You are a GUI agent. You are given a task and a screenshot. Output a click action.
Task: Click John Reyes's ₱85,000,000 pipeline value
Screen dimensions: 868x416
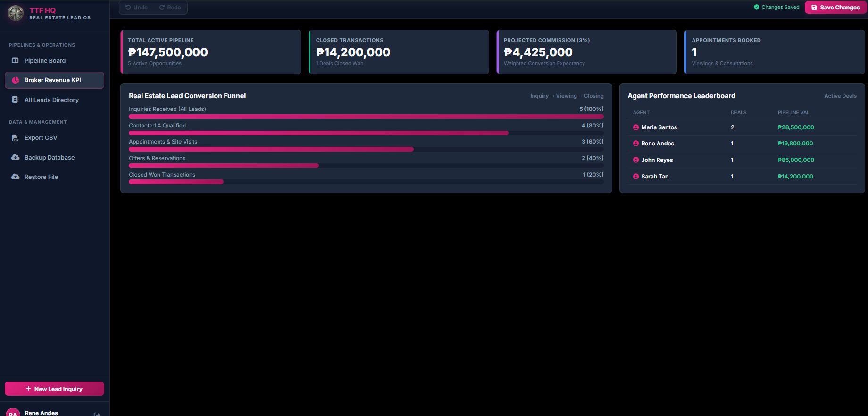click(x=796, y=160)
